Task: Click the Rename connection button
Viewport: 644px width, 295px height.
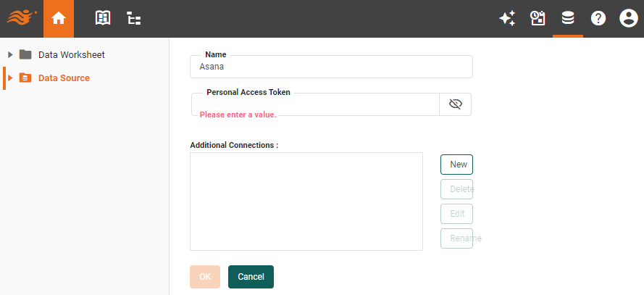Action: (457, 238)
